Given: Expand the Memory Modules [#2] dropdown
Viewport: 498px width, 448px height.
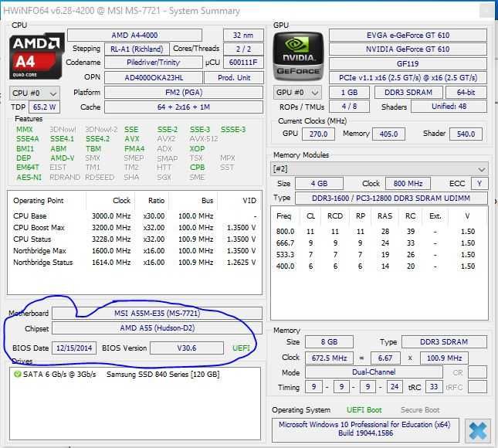Looking at the screenshot, I should click(x=380, y=169).
